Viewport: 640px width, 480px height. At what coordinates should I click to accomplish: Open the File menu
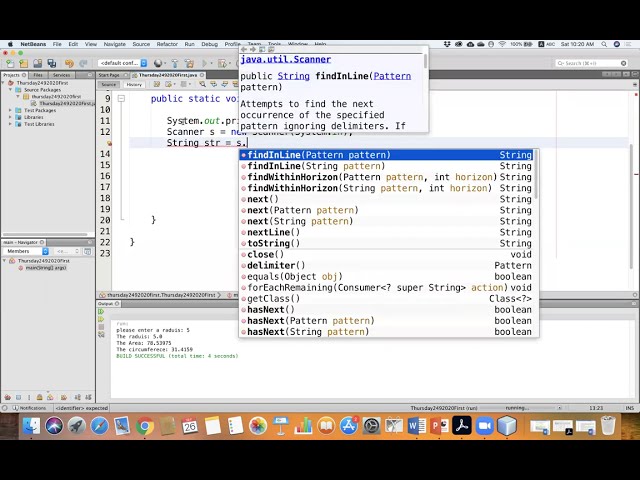pyautogui.click(x=57, y=44)
